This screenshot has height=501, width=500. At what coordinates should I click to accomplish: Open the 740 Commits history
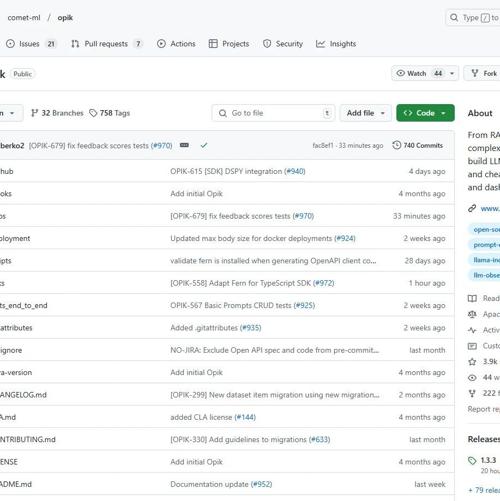418,145
